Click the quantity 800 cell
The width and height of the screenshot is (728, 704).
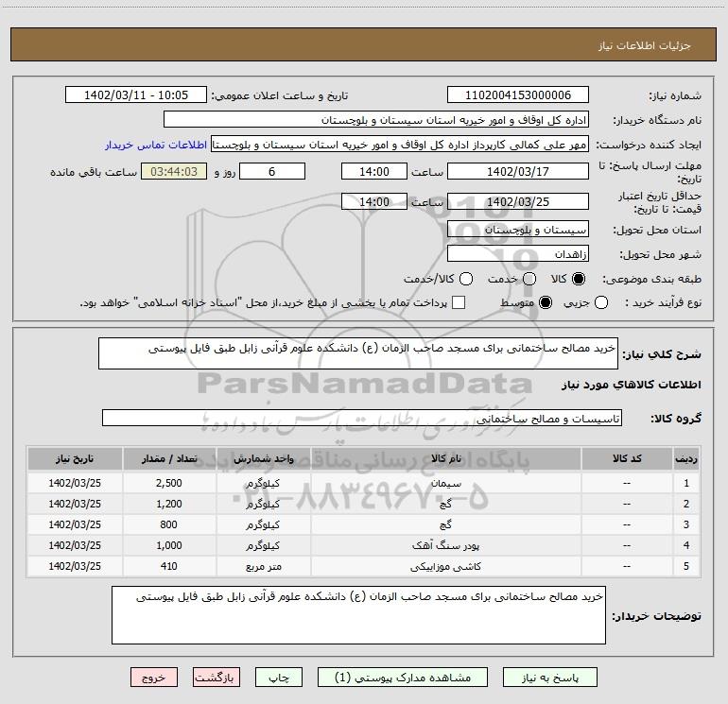pyautogui.click(x=169, y=524)
